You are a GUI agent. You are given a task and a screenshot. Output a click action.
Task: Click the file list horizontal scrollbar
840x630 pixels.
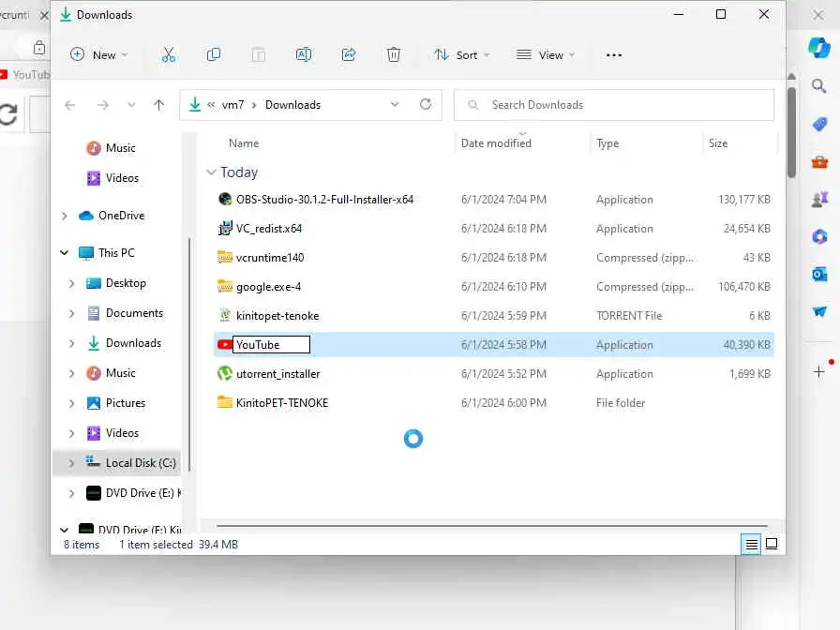[492, 526]
